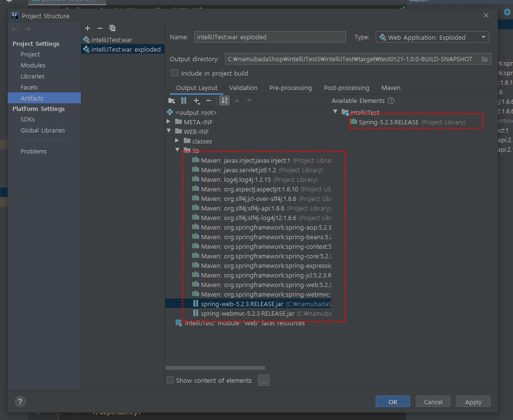Screen dimensions: 513x420
Task: Expand the classes folder
Action: pyautogui.click(x=177, y=141)
